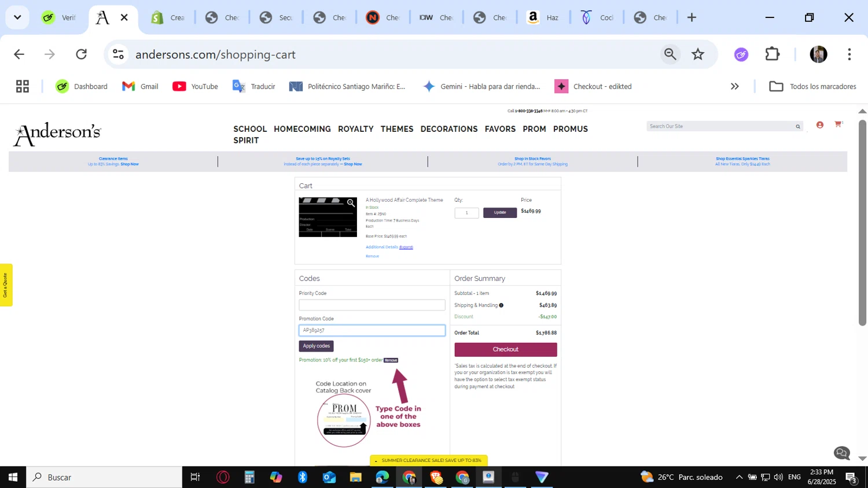Open Politécnico Santiago Mariño bookmark
Image resolution: width=868 pixels, height=488 pixels.
click(348, 86)
